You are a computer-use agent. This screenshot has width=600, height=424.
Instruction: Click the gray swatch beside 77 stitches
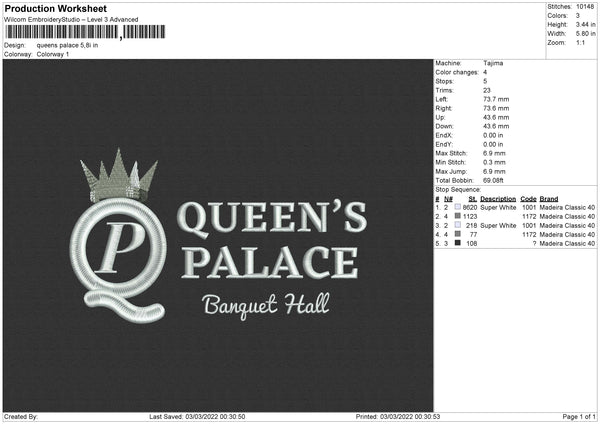point(458,234)
